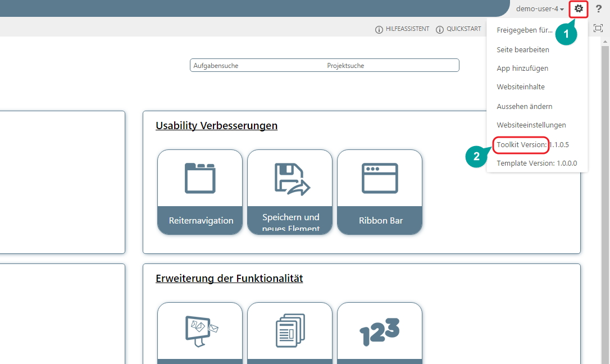Click the Hilfeassistent info icon

379,30
